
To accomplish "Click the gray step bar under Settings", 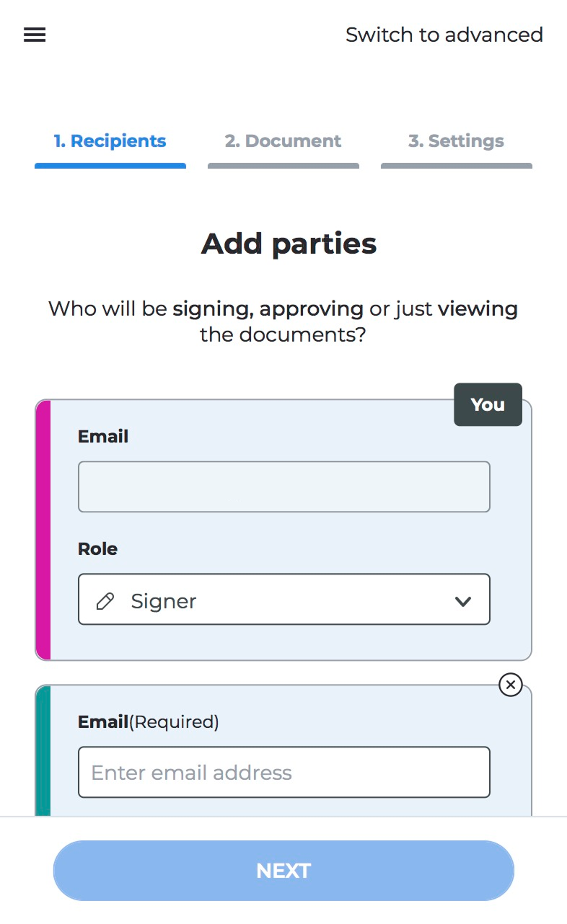I will (456, 166).
